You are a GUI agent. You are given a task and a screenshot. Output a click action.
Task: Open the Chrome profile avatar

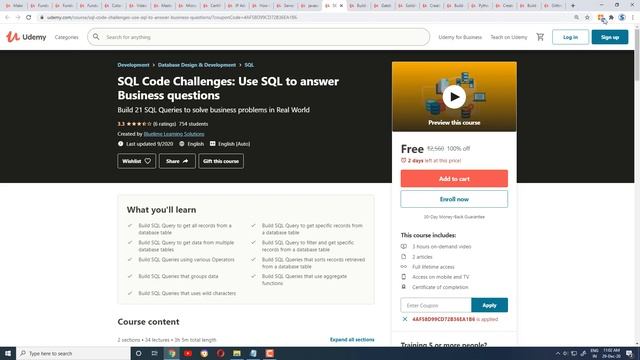[x=622, y=18]
